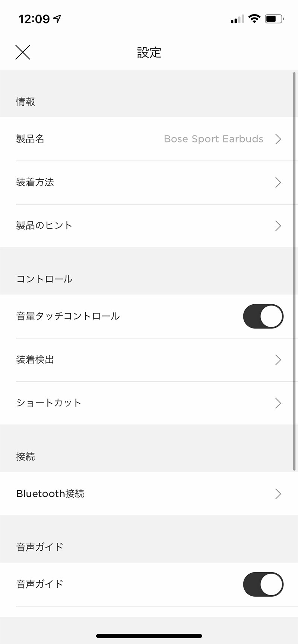The image size is (298, 644).
Task: Tap the ショートカット row chevron
Action: pyautogui.click(x=278, y=403)
